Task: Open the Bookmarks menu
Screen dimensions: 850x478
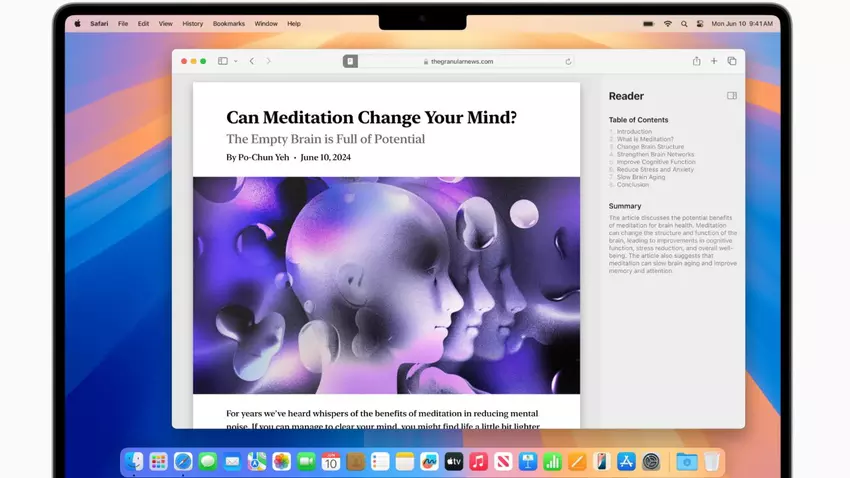Action: (228, 23)
